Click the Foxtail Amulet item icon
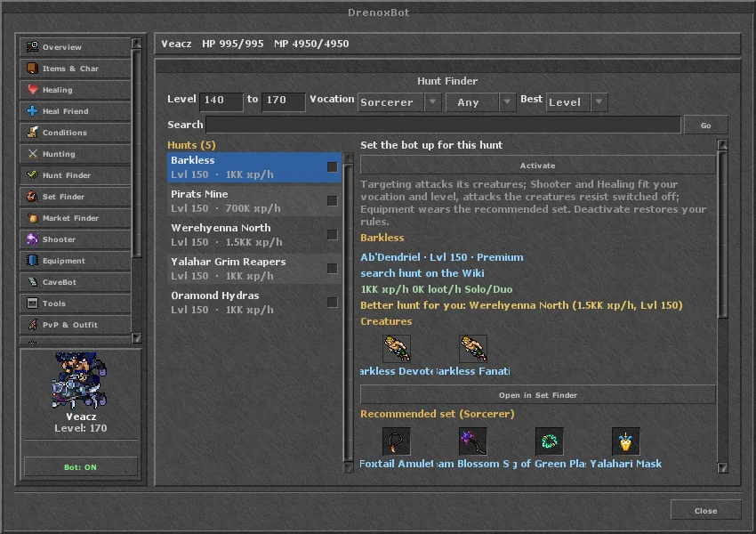Viewport: 756px width, 534px height. pyautogui.click(x=397, y=441)
